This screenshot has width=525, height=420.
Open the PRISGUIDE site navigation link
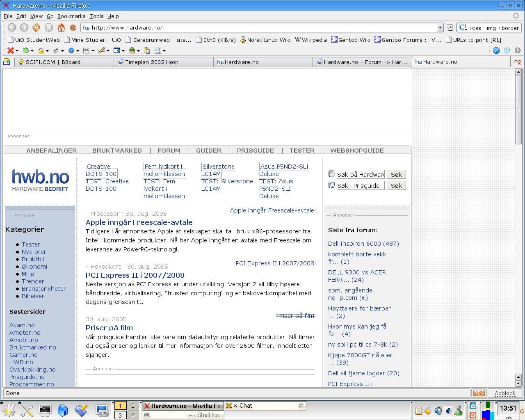click(255, 151)
